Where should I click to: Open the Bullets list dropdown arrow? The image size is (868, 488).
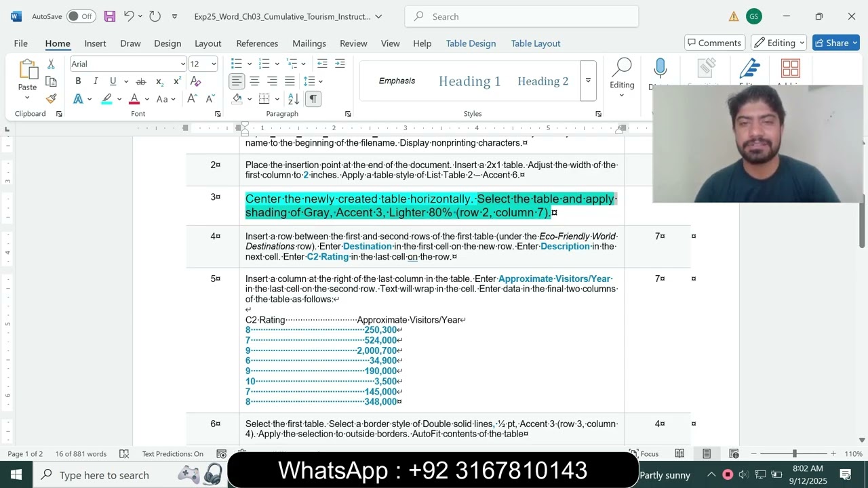click(250, 64)
